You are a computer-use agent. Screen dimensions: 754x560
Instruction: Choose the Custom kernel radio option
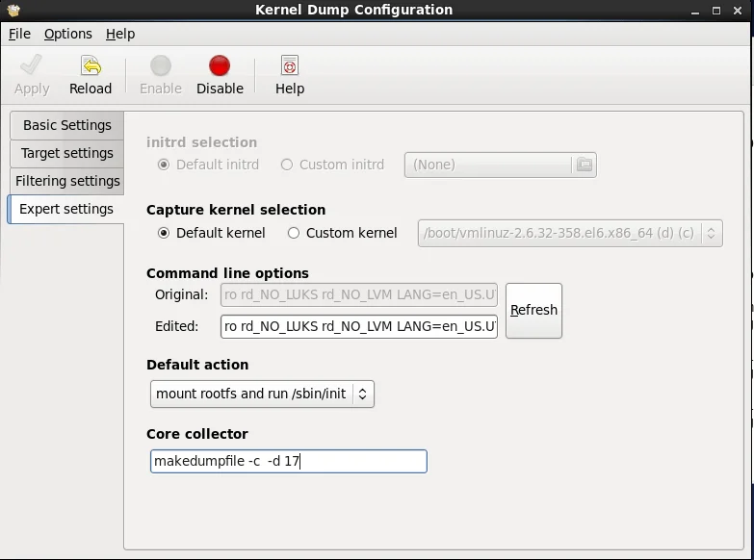(x=294, y=233)
